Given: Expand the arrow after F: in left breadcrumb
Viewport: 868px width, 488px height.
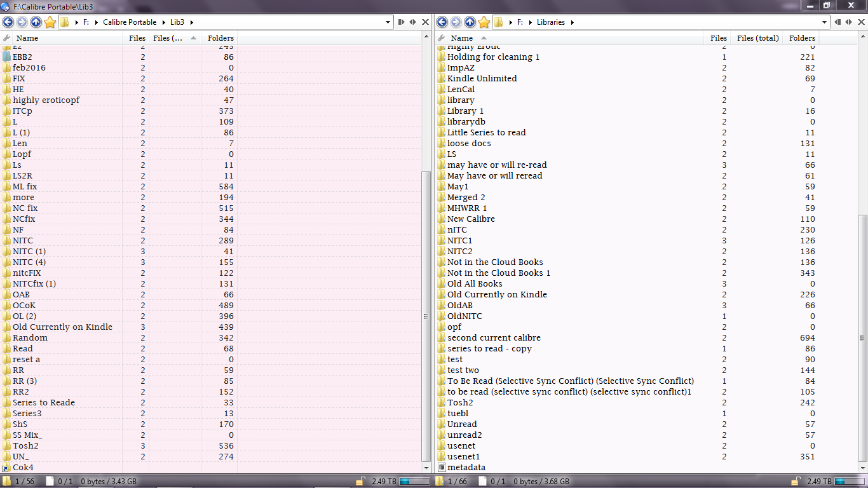Looking at the screenshot, I should click(97, 22).
